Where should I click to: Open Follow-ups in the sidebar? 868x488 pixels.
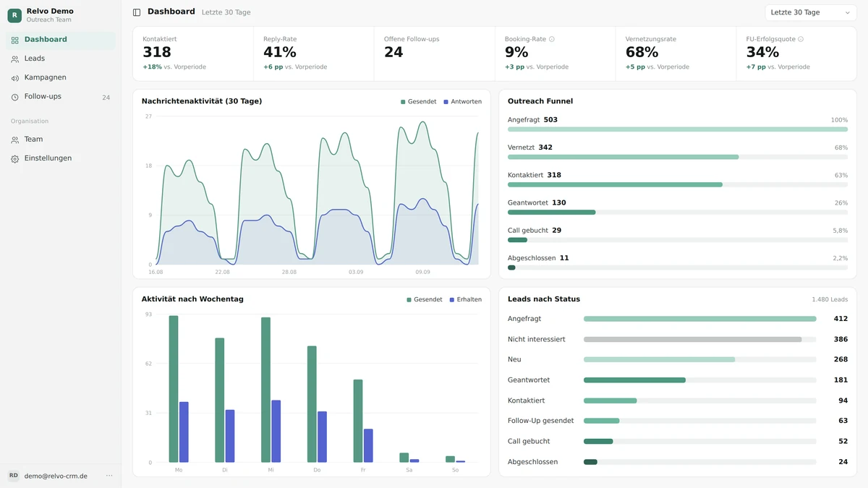click(x=61, y=96)
